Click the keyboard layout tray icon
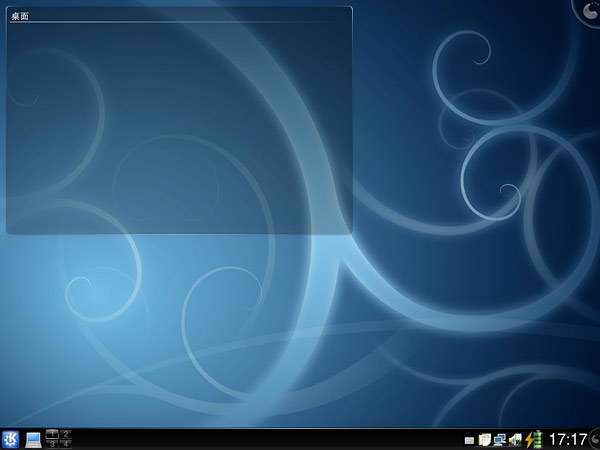 (469, 440)
